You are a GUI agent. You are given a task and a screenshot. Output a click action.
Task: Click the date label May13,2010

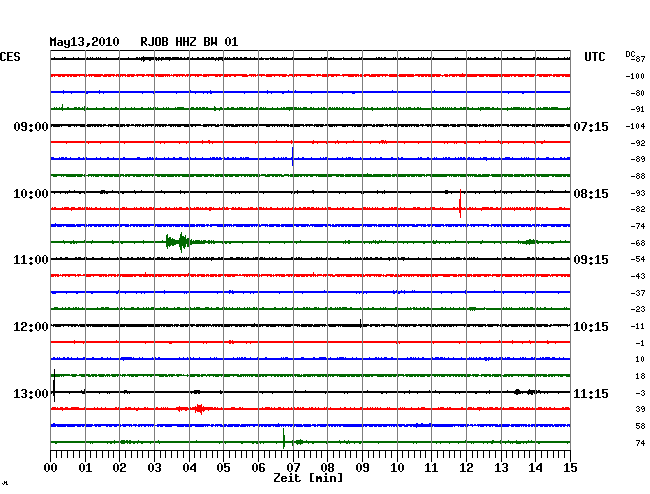pos(84,42)
